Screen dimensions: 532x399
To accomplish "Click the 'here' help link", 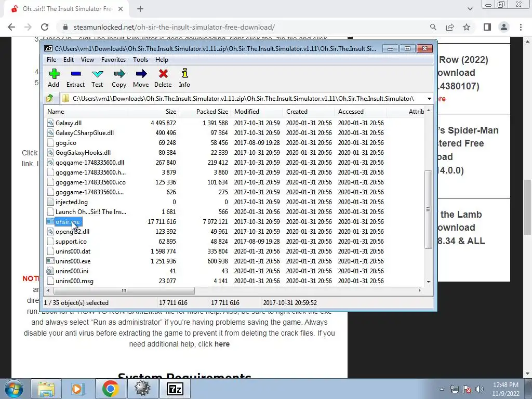I will click(x=222, y=344).
